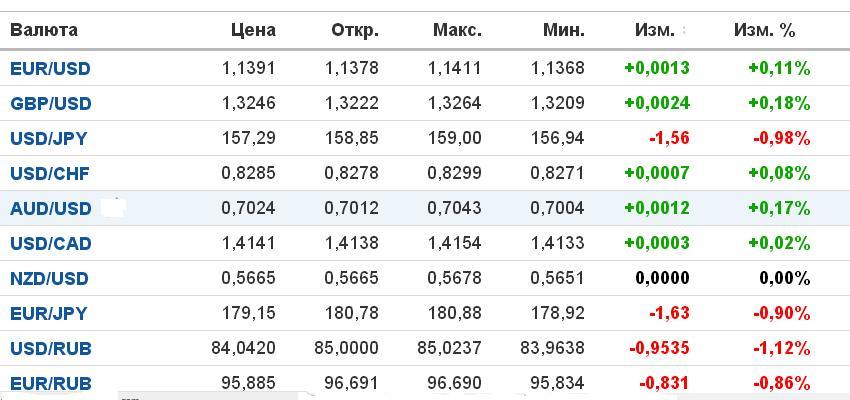The image size is (850, 400).
Task: Open the GBP/USD currency pair link
Action: point(51,104)
